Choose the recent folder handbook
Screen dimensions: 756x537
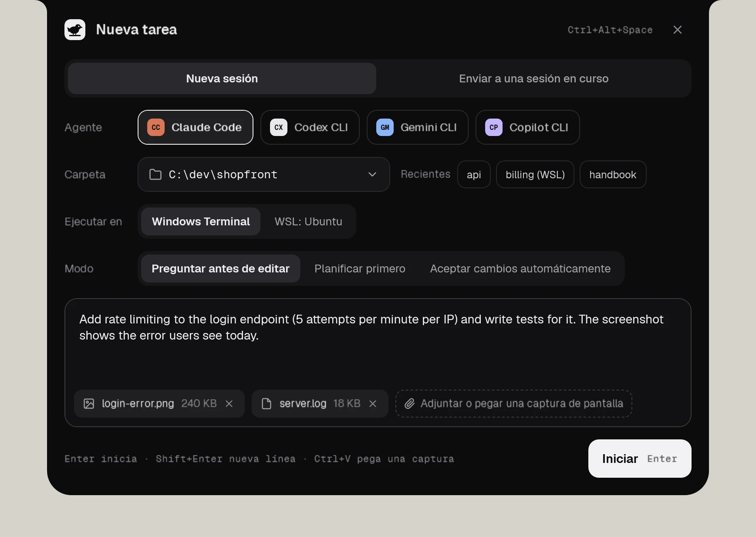[613, 174]
